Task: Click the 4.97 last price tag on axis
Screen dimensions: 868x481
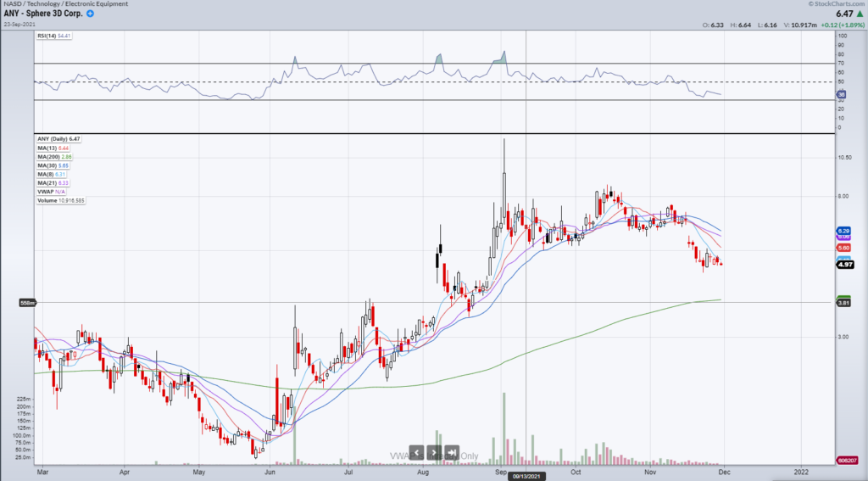Action: tap(843, 265)
